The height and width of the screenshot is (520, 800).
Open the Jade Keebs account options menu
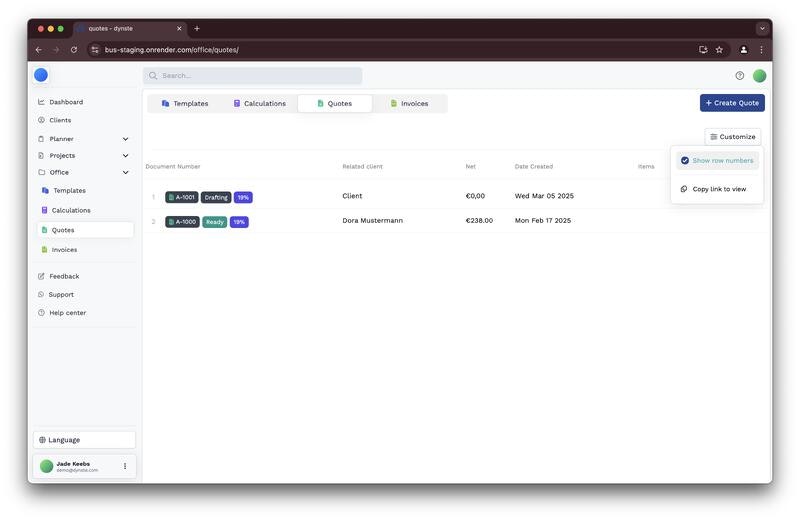click(125, 466)
